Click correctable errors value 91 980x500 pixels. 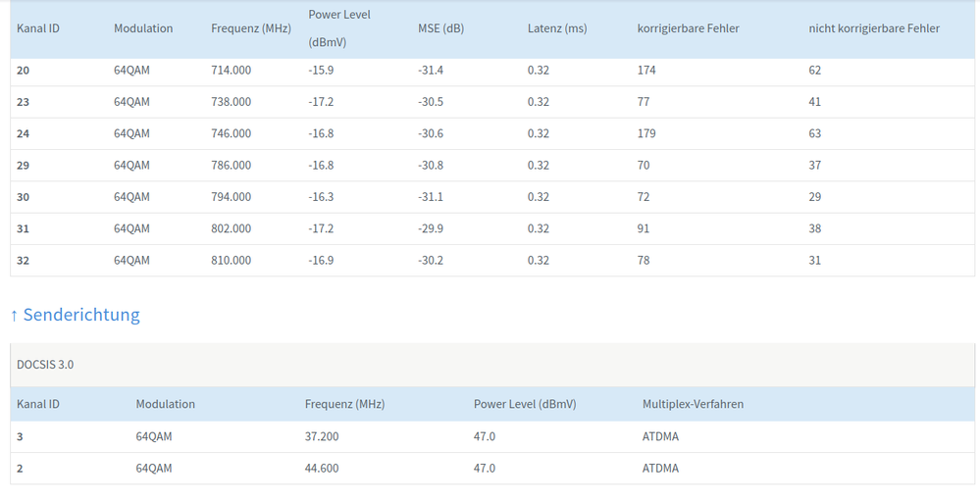click(x=644, y=228)
